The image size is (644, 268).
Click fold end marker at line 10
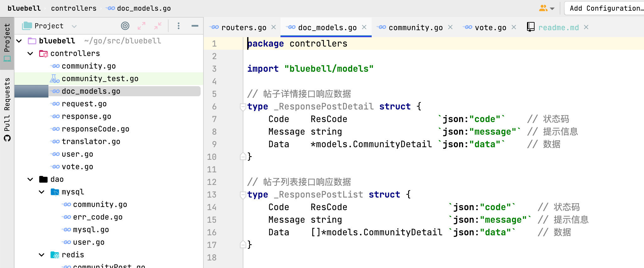pyautogui.click(x=243, y=156)
